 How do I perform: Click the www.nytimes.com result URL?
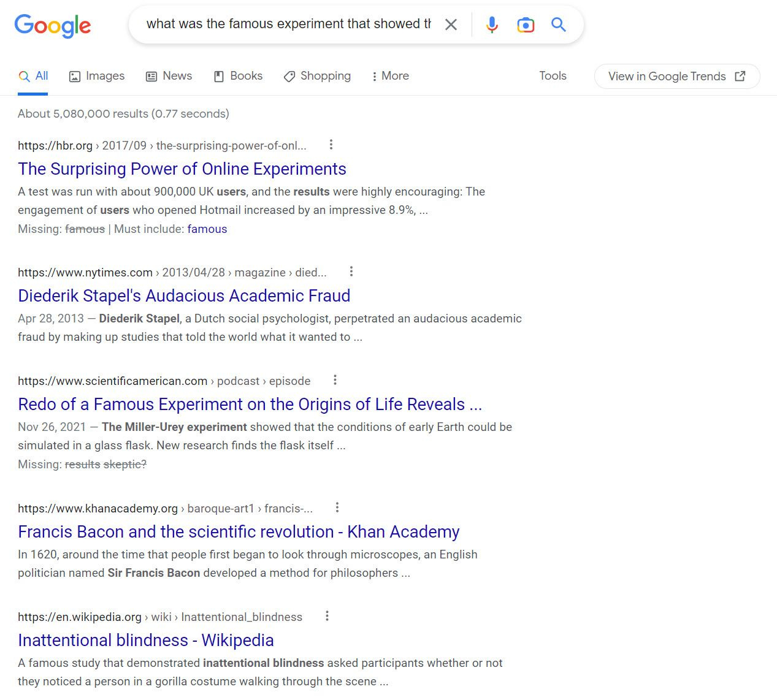(x=172, y=273)
